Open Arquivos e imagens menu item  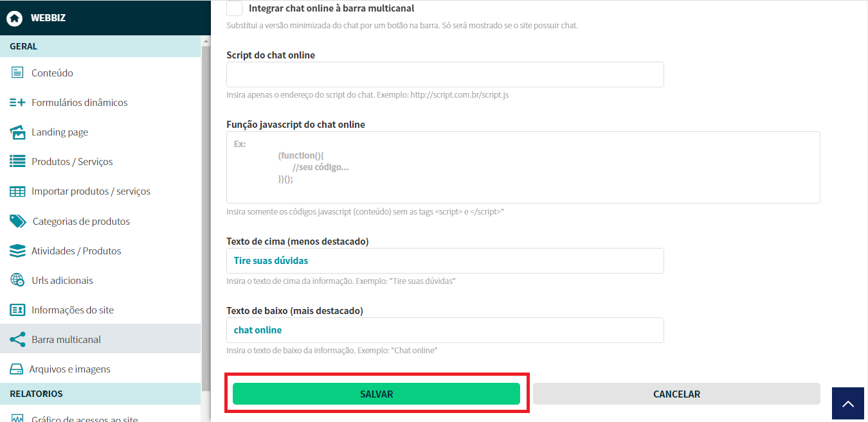pyautogui.click(x=69, y=369)
